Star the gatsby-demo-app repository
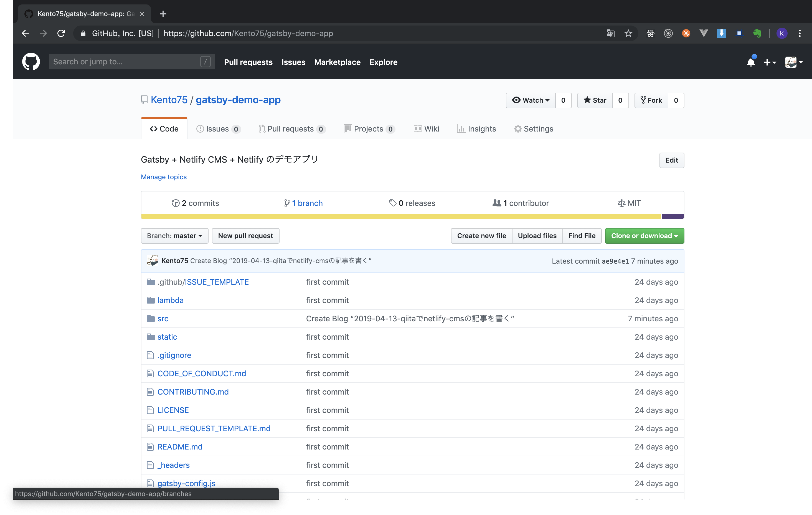812x515 pixels. 595,100
